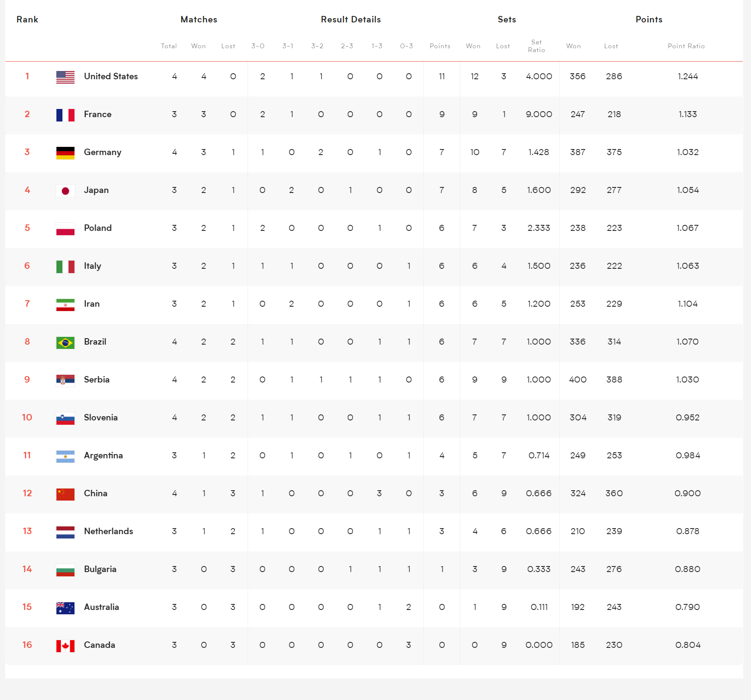Click the Result Details column group header

tap(351, 19)
